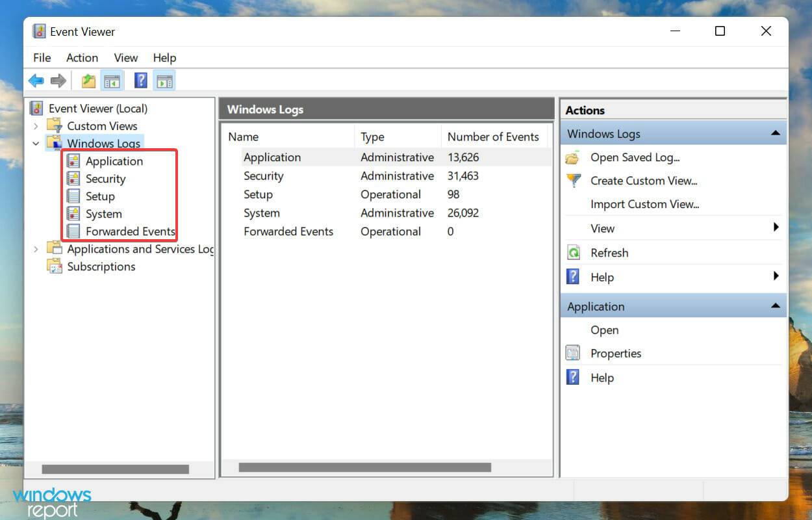Open Properties for the Application log
812x520 pixels.
coord(616,353)
